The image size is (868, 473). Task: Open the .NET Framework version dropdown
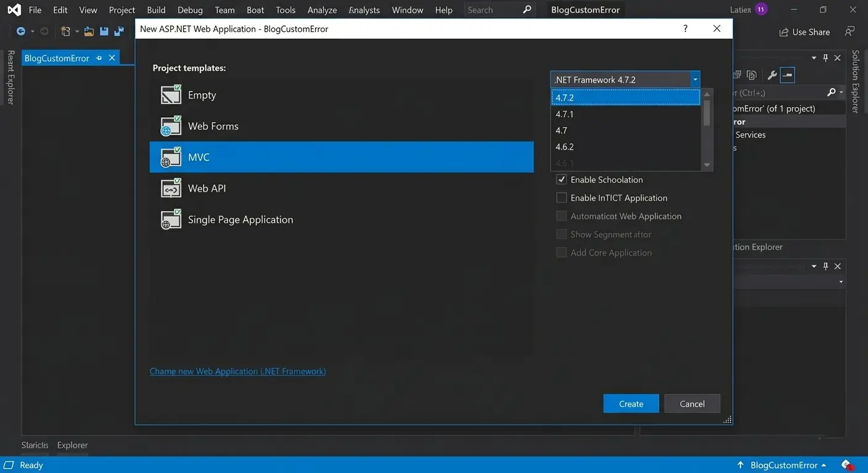(695, 79)
